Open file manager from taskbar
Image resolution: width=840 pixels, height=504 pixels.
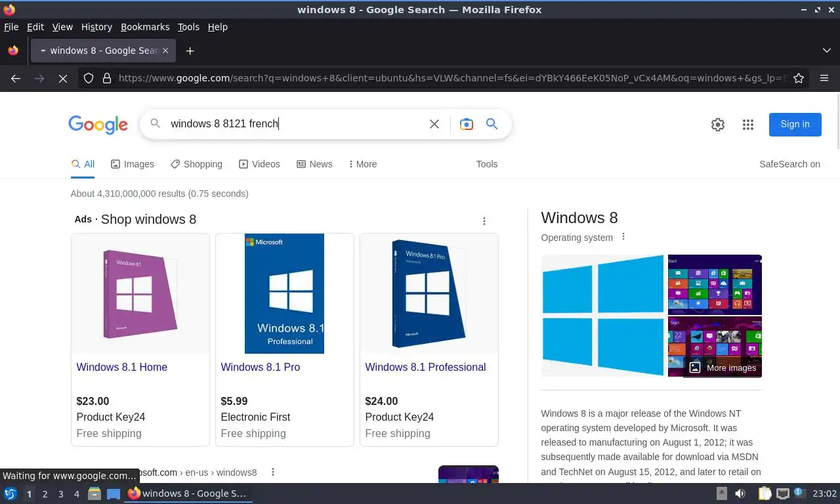click(x=94, y=493)
